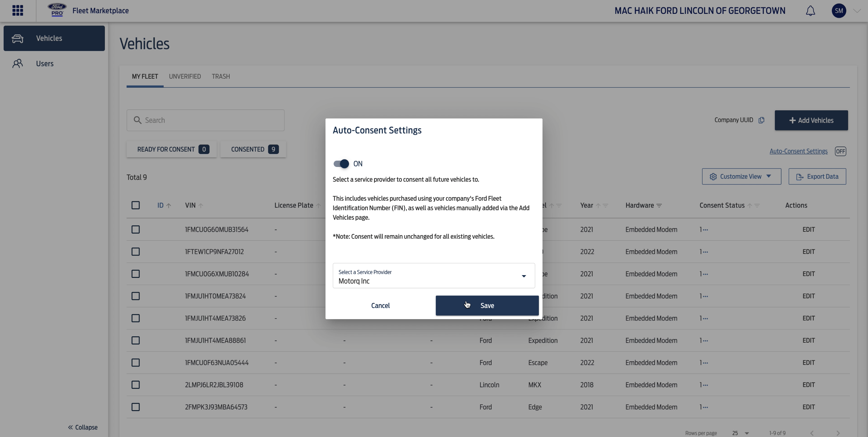Click the Customize View gear icon
The image size is (868, 437).
pos(713,176)
